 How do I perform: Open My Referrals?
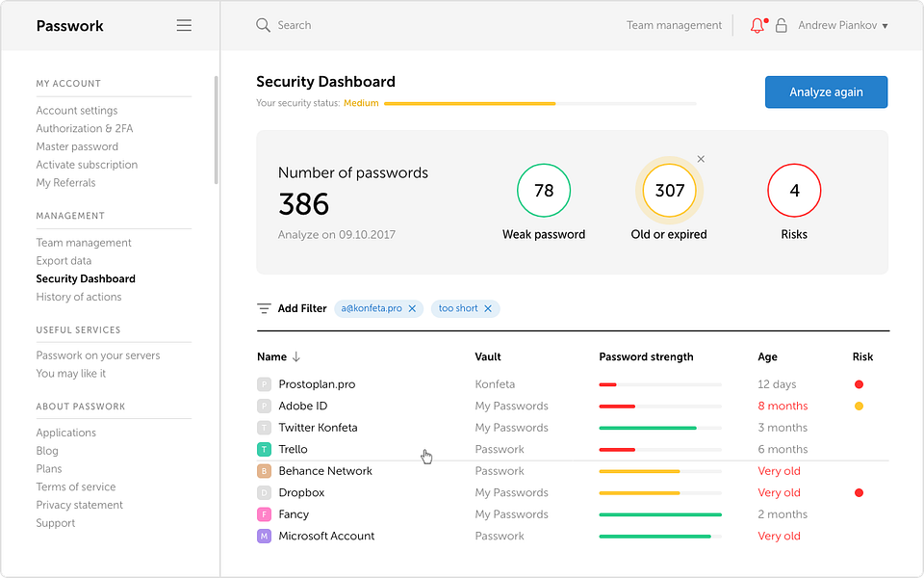(x=65, y=183)
